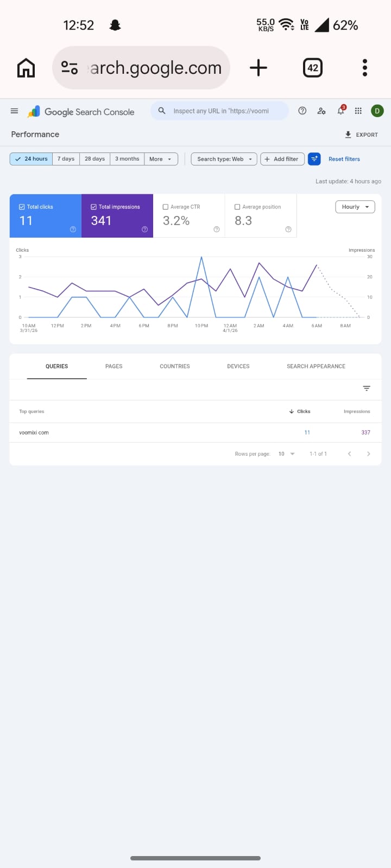Click the blue filter settings icon
The width and height of the screenshot is (391, 868).
(x=314, y=159)
